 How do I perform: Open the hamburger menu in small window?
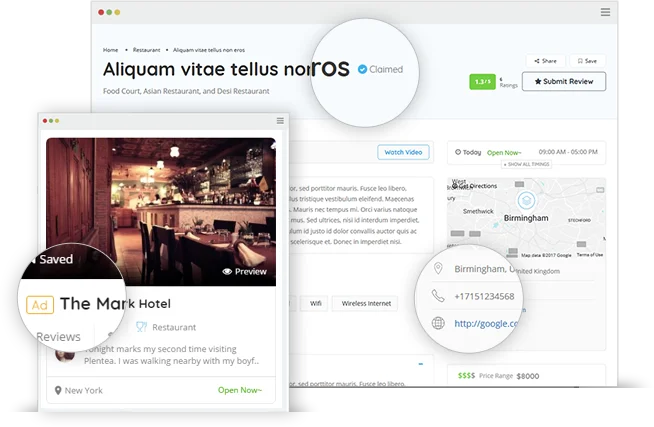(x=280, y=121)
